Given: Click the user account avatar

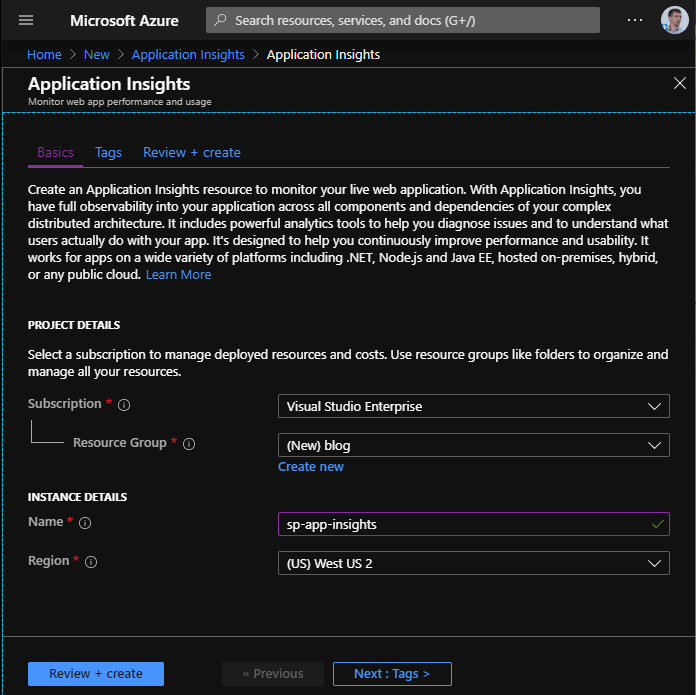Looking at the screenshot, I should pyautogui.click(x=674, y=20).
